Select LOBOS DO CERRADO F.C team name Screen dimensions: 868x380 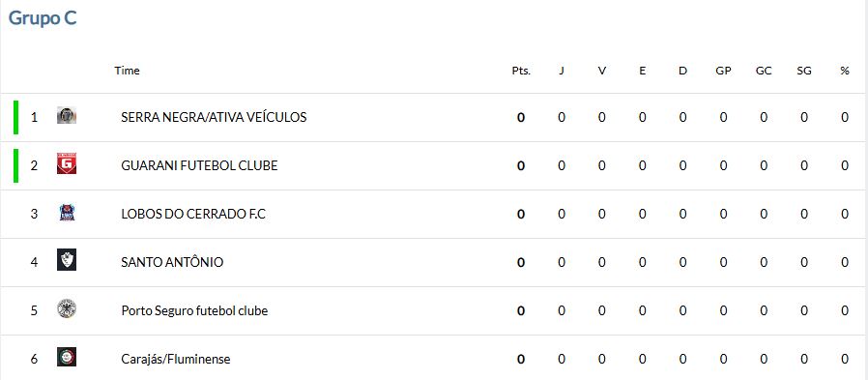(193, 214)
